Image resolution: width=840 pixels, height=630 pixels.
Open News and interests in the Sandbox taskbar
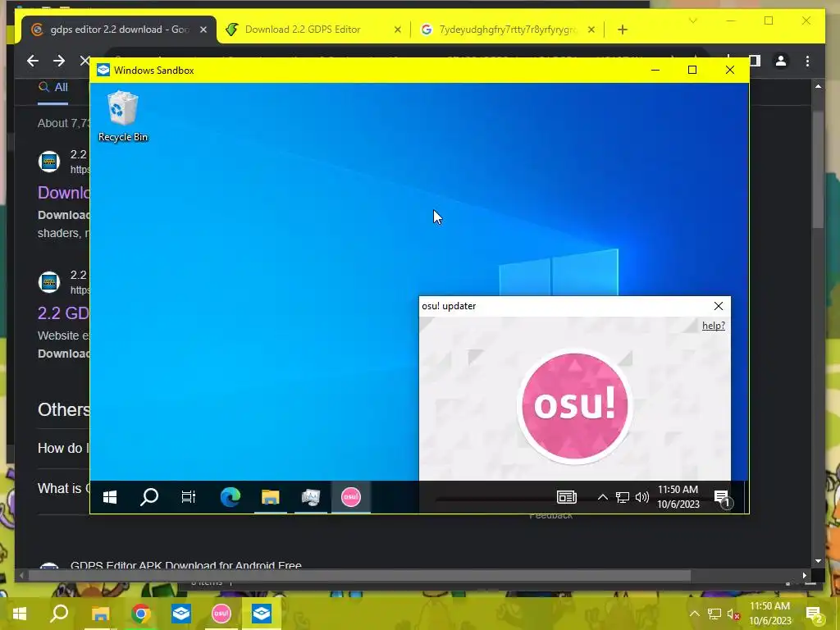pyautogui.click(x=567, y=497)
